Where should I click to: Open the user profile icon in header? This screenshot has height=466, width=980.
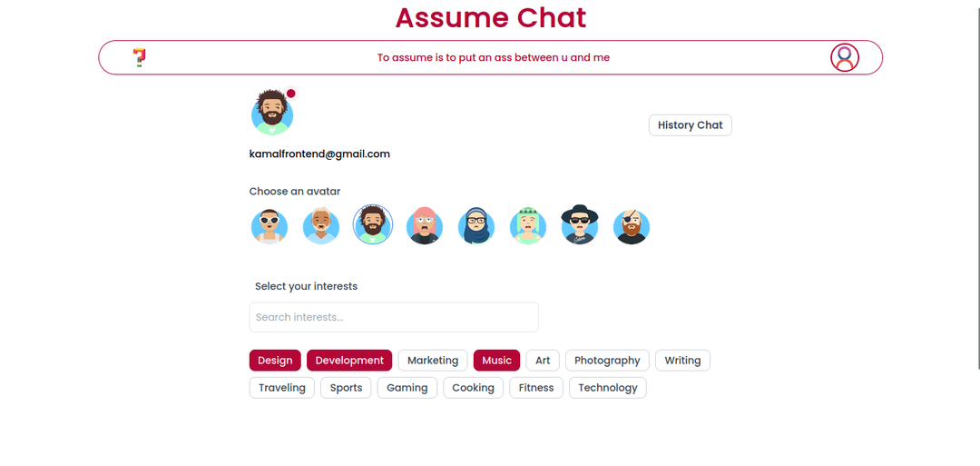pyautogui.click(x=844, y=57)
